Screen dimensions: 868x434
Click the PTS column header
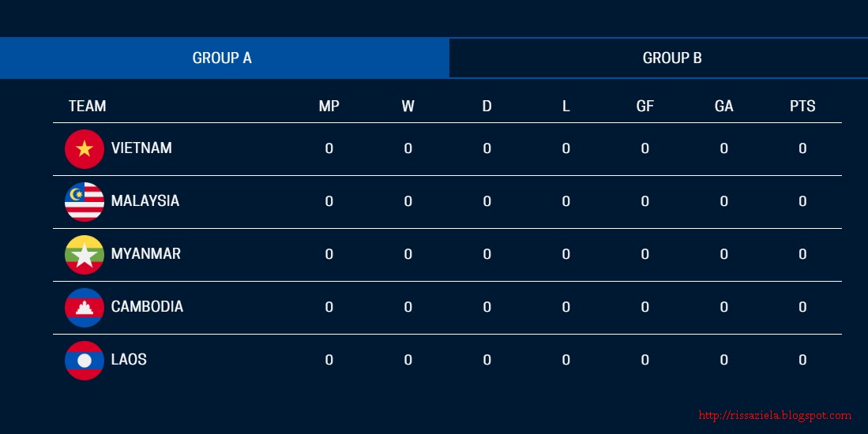(802, 107)
